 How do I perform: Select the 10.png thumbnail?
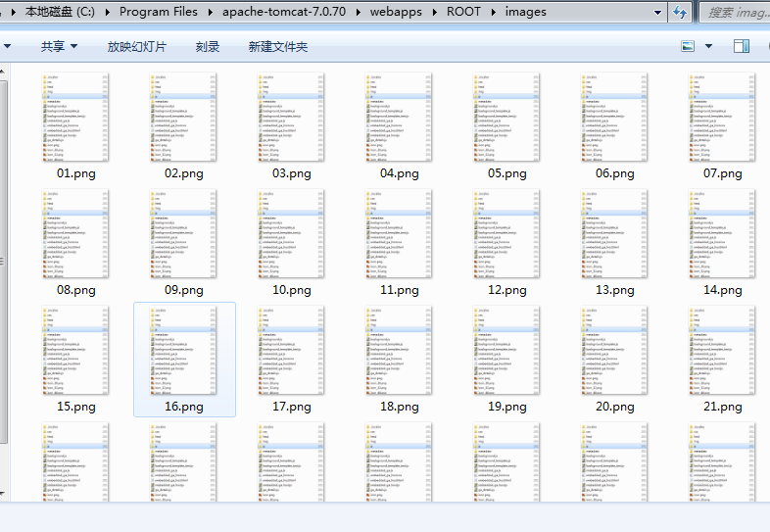(291, 234)
